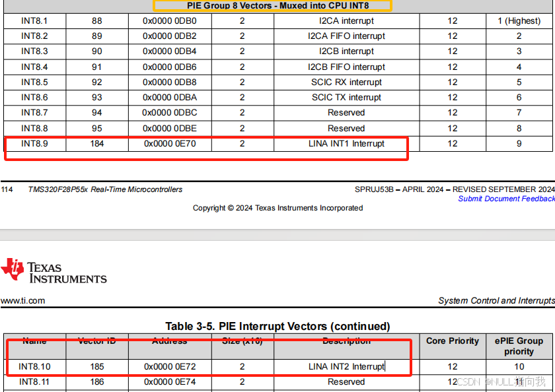This screenshot has height=392, width=555.
Task: Click the I2CA interrupt description
Action: coord(346,21)
